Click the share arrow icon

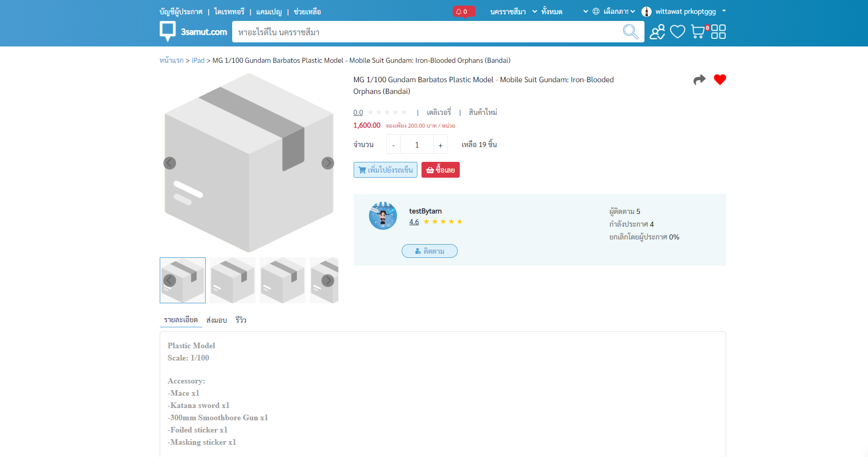pyautogui.click(x=699, y=80)
